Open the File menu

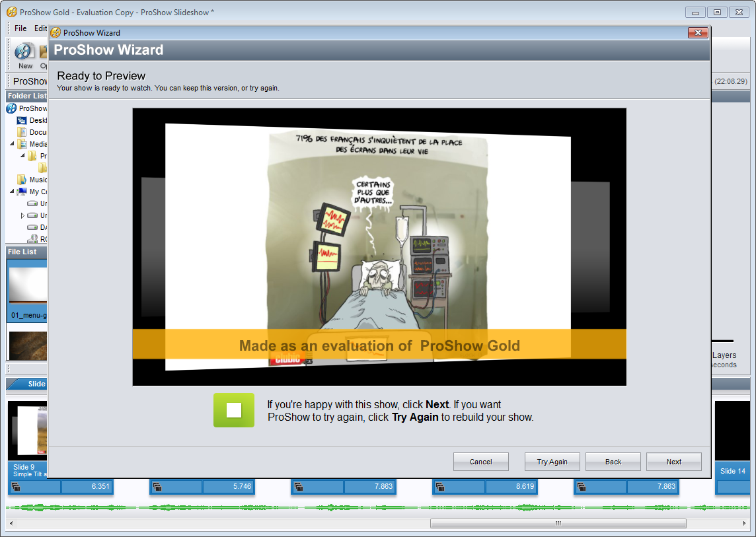click(x=20, y=28)
